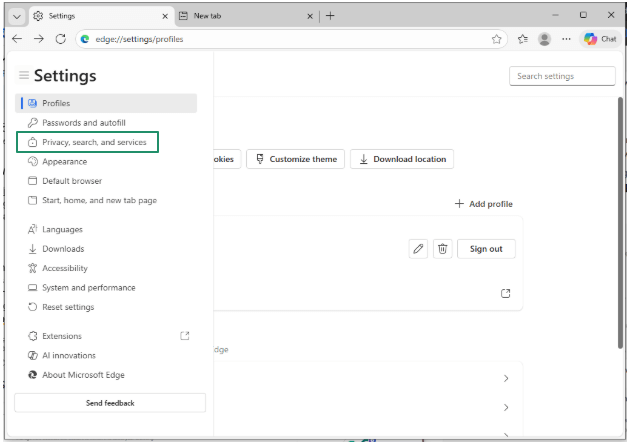Delete the profile with trash icon

point(442,249)
